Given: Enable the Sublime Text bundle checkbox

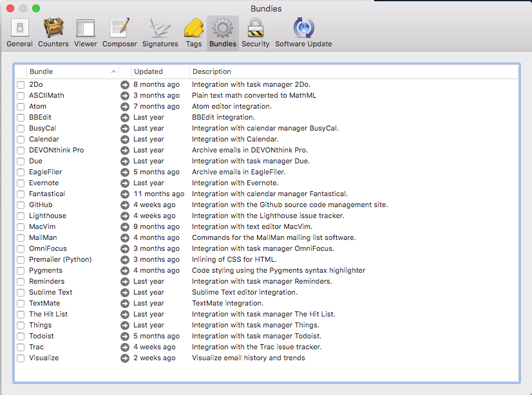Looking at the screenshot, I should (x=21, y=292).
